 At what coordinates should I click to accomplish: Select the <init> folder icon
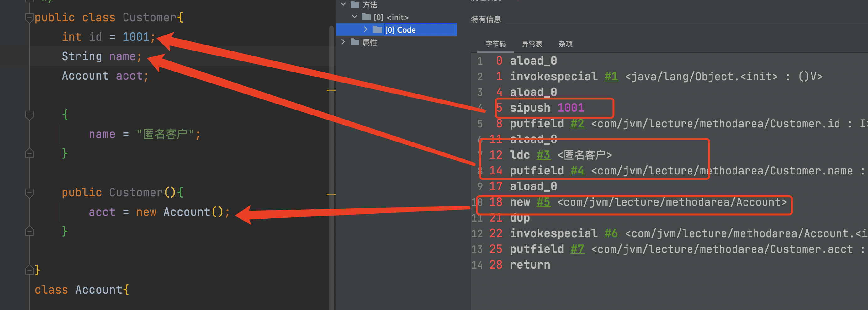point(366,17)
